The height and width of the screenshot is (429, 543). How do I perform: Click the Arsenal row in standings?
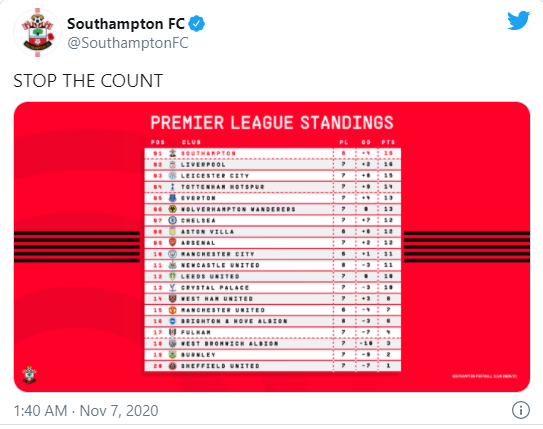[273, 243]
